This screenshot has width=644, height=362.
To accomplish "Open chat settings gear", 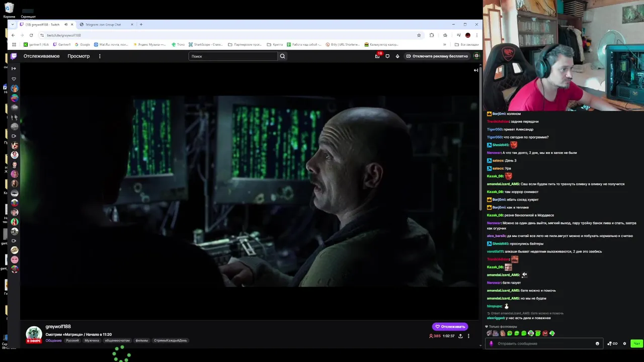I will pyautogui.click(x=624, y=344).
